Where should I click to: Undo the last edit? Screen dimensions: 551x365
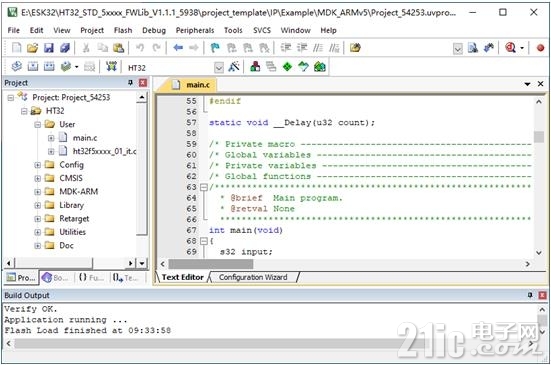click(x=140, y=47)
